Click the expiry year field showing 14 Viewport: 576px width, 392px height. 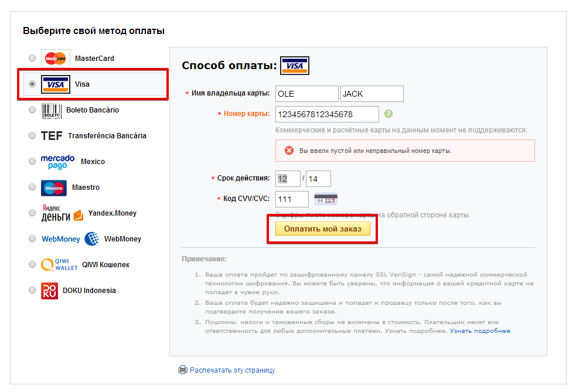pyautogui.click(x=318, y=179)
